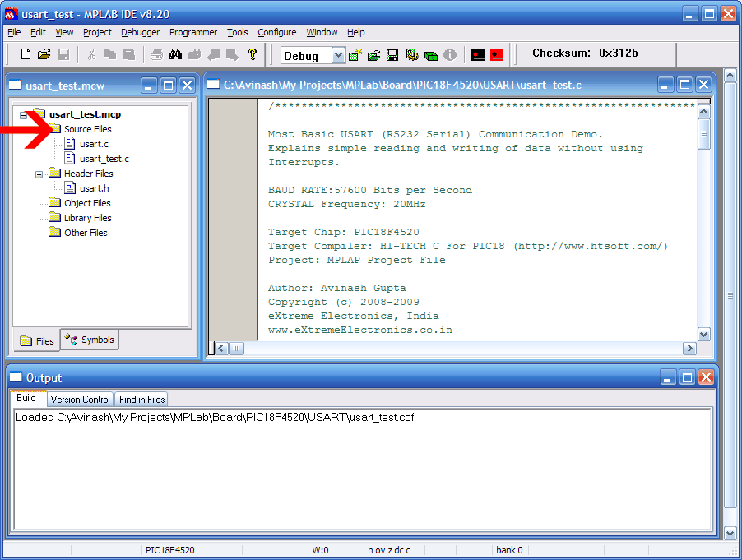This screenshot has height=560, width=742.
Task: Select the Find in Files output tab
Action: (141, 399)
